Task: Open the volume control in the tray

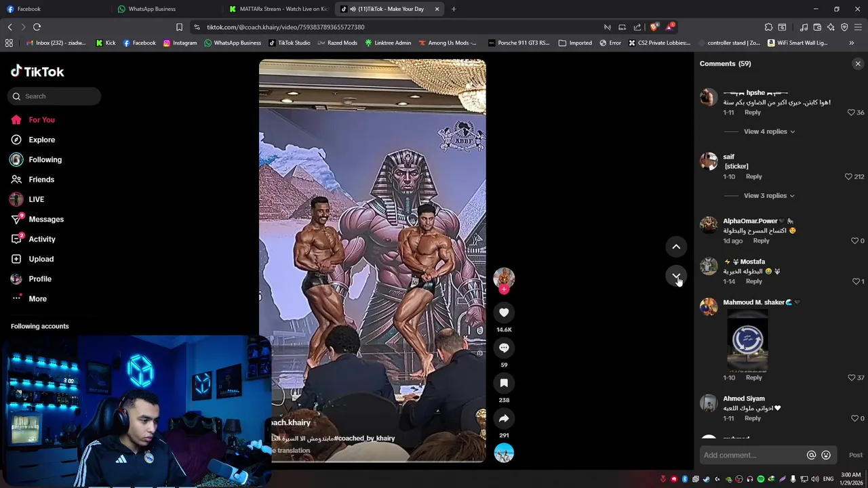Action: tap(814, 479)
